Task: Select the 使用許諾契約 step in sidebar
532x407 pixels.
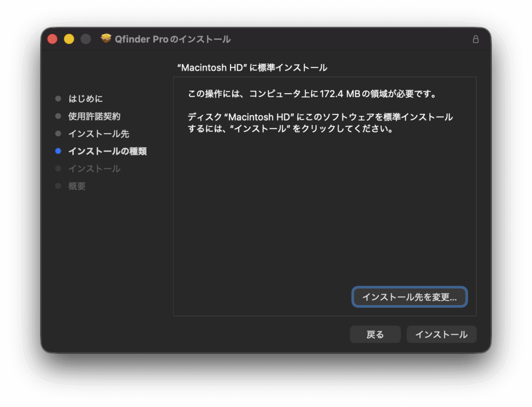Action: coord(94,116)
